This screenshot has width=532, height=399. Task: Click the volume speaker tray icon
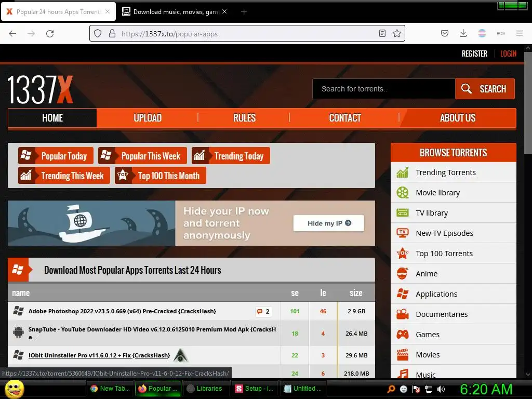pyautogui.click(x=441, y=389)
